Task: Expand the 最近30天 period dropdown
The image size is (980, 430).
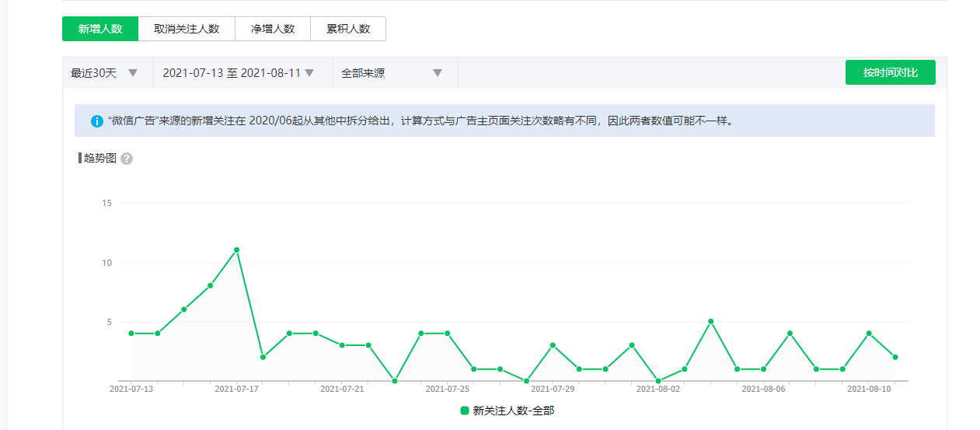Action: point(104,73)
